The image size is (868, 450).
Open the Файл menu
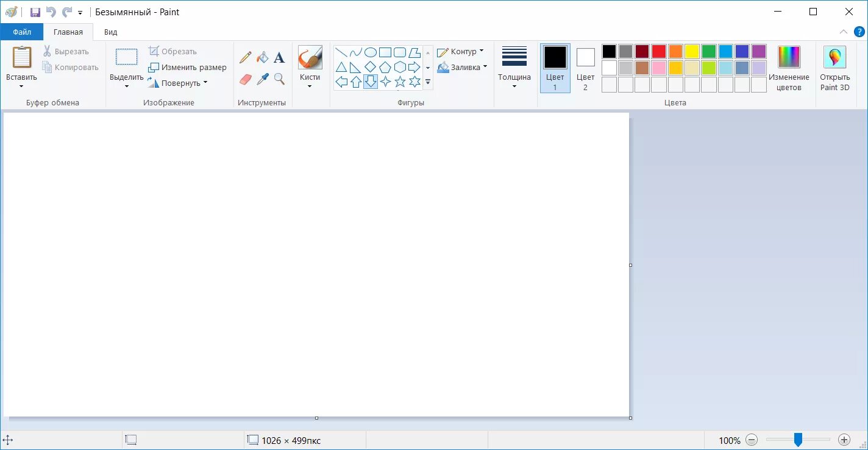coord(22,32)
